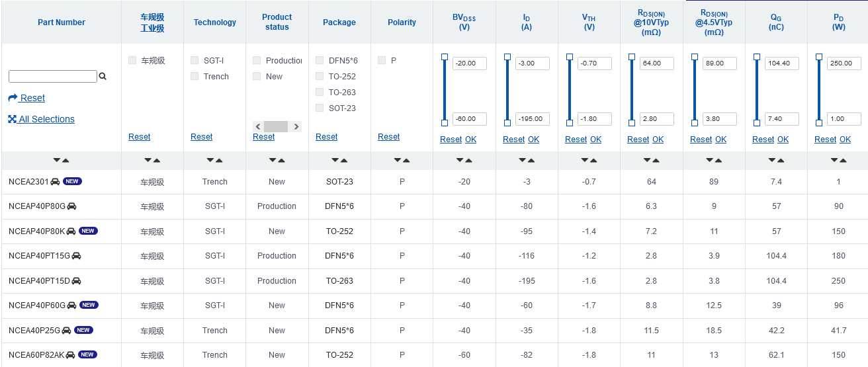Click the Reset link under the part number search
This screenshot has height=367, width=868.
tap(26, 98)
